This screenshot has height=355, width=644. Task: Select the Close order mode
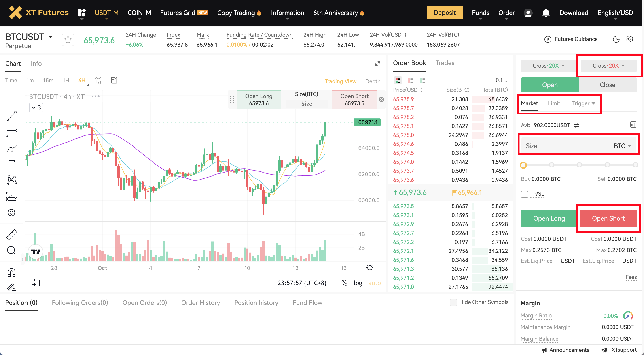608,85
